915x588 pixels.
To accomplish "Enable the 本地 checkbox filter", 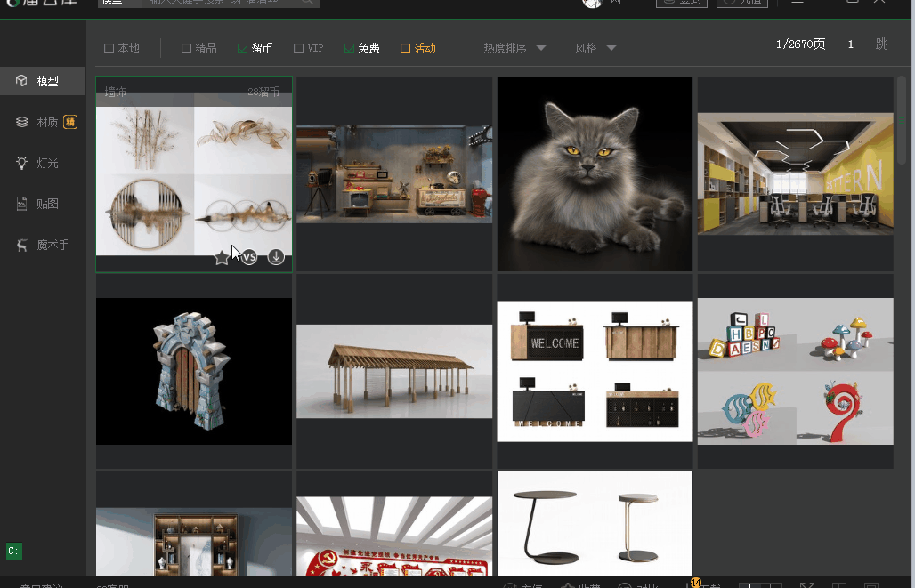I will pos(109,49).
